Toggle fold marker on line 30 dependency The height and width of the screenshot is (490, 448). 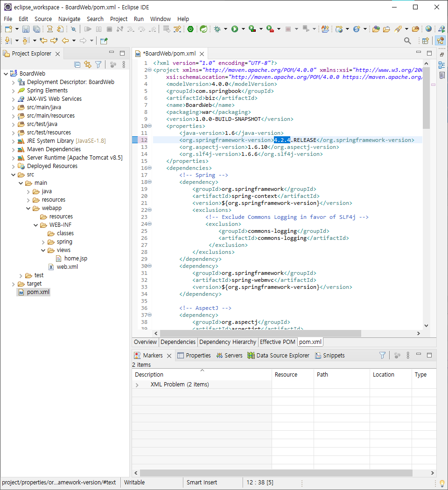click(x=150, y=266)
